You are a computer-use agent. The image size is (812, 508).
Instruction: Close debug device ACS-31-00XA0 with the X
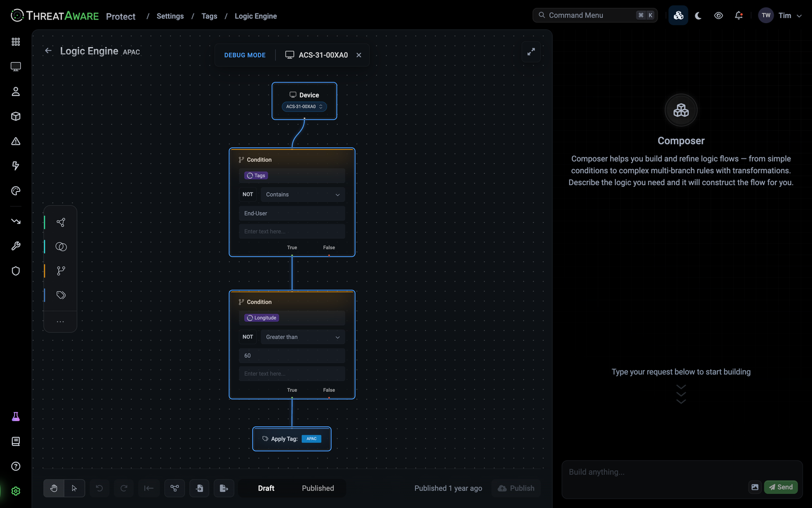359,55
